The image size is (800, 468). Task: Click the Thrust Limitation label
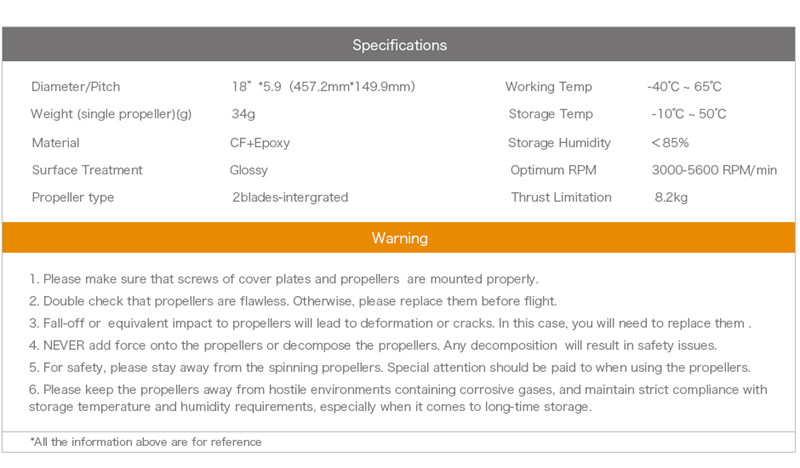tap(561, 197)
